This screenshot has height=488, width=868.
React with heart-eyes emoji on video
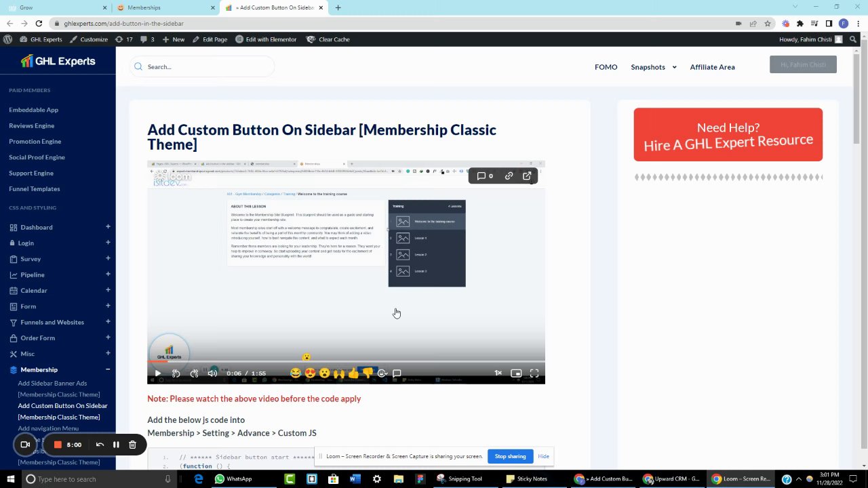(310, 373)
